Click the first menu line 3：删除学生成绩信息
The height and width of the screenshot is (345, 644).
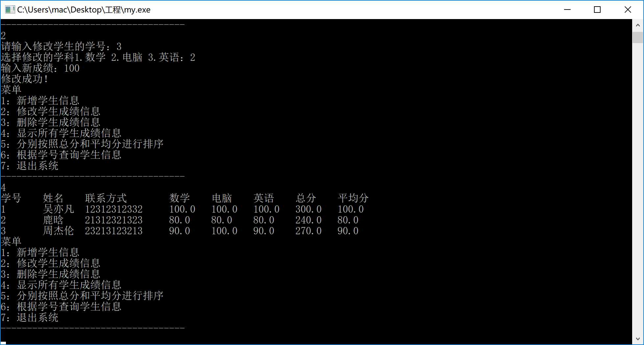coord(51,122)
